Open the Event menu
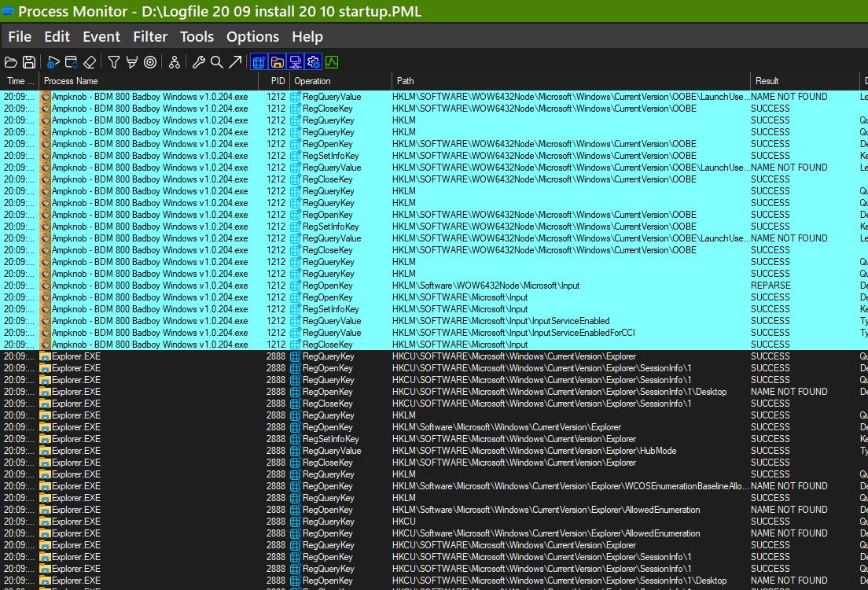The width and height of the screenshot is (868, 590). point(101,36)
